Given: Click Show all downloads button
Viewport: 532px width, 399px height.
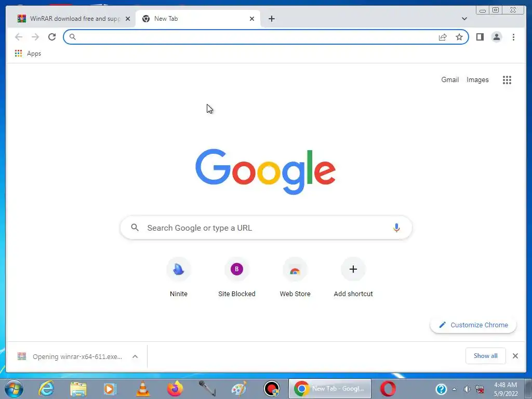Looking at the screenshot, I should 486,356.
